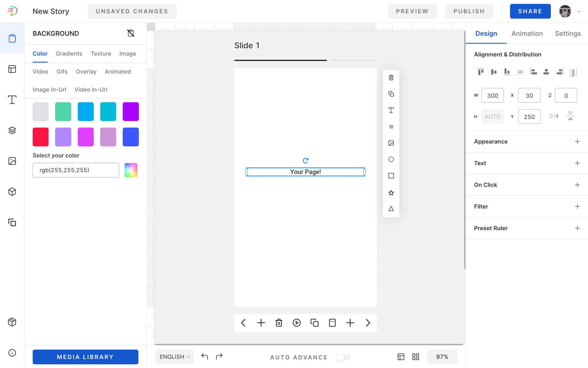
Task: Expand the On Click section
Action: 577,185
